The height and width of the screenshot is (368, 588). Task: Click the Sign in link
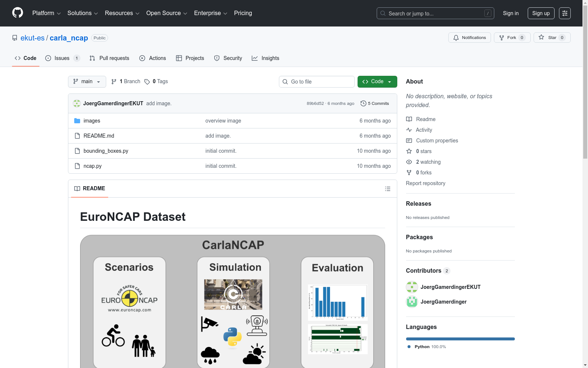point(511,13)
